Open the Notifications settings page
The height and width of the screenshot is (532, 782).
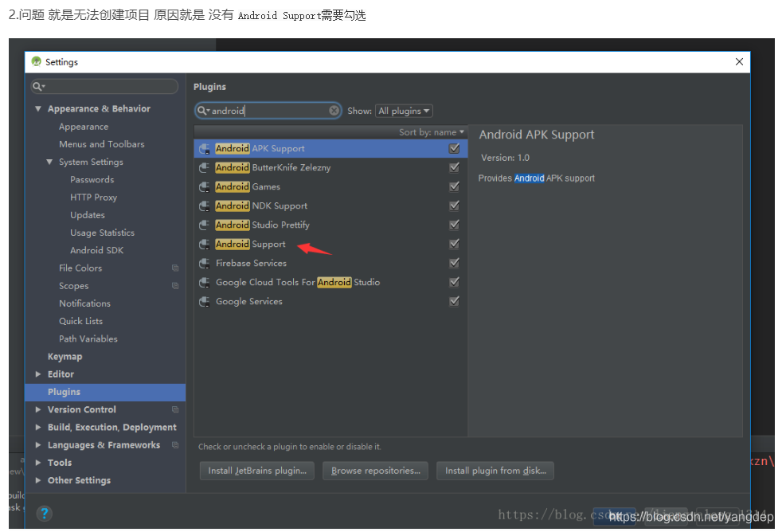(x=84, y=303)
